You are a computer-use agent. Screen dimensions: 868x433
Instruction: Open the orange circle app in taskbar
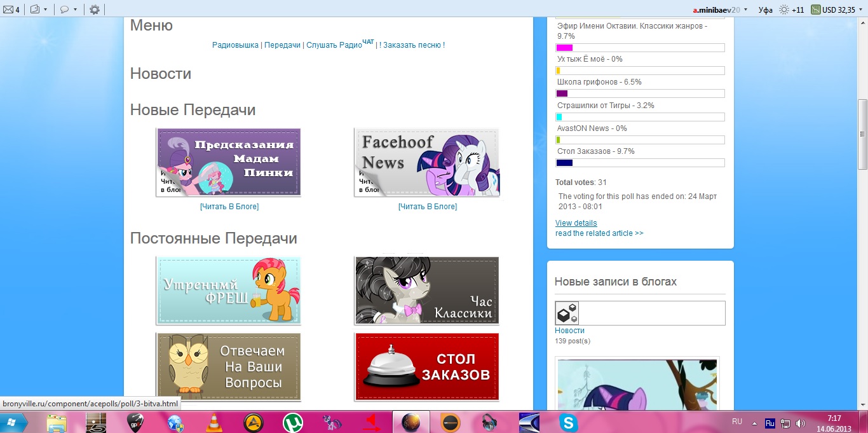[x=451, y=422]
